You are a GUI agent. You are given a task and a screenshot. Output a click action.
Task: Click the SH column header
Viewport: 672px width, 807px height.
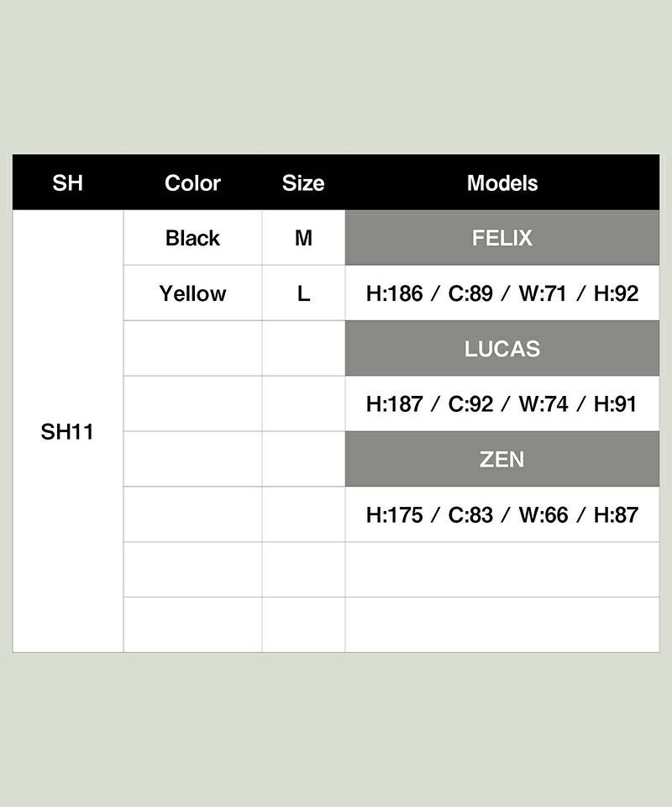click(x=67, y=182)
